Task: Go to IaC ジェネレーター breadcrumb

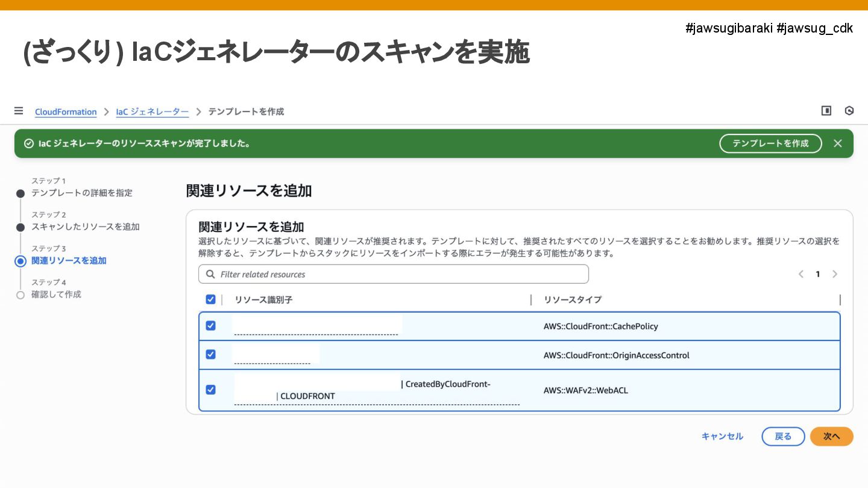Action: coord(153,111)
